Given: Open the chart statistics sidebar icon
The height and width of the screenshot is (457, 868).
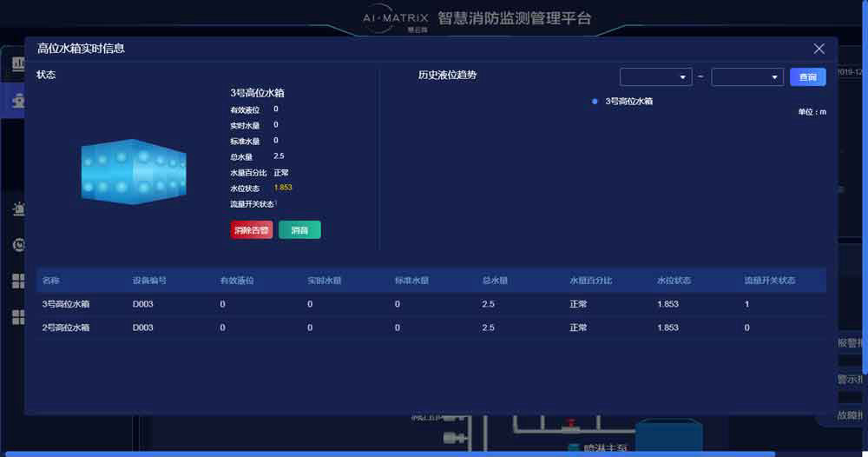Looking at the screenshot, I should point(18,63).
